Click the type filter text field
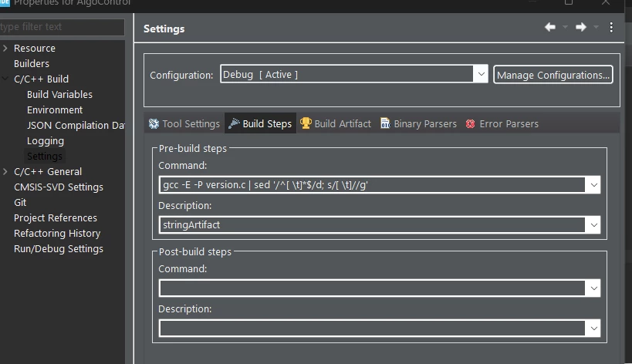Viewport: 632px width, 364px height. 62,27
